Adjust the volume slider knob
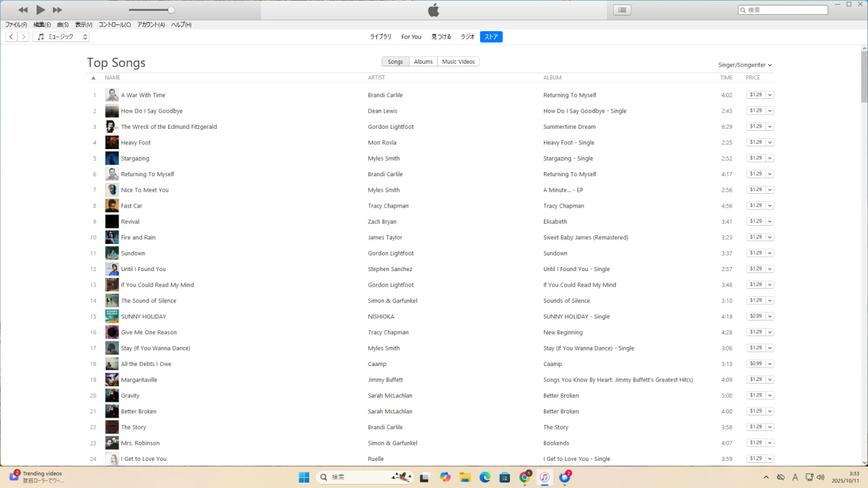868x488 pixels. point(171,10)
